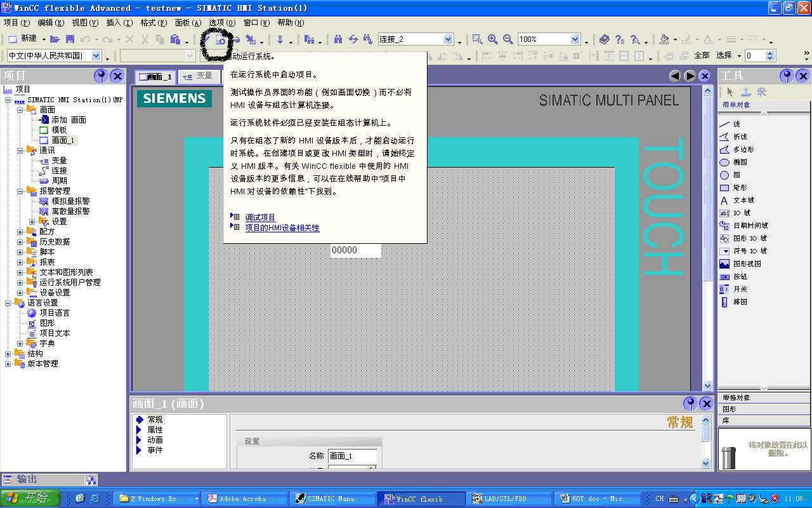This screenshot has width=812, height=508.
Task: Expand the 版本管理 tree node
Action: 8,364
